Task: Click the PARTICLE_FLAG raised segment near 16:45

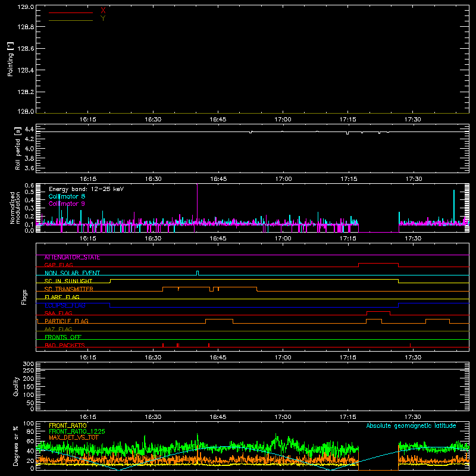Action: point(219,320)
